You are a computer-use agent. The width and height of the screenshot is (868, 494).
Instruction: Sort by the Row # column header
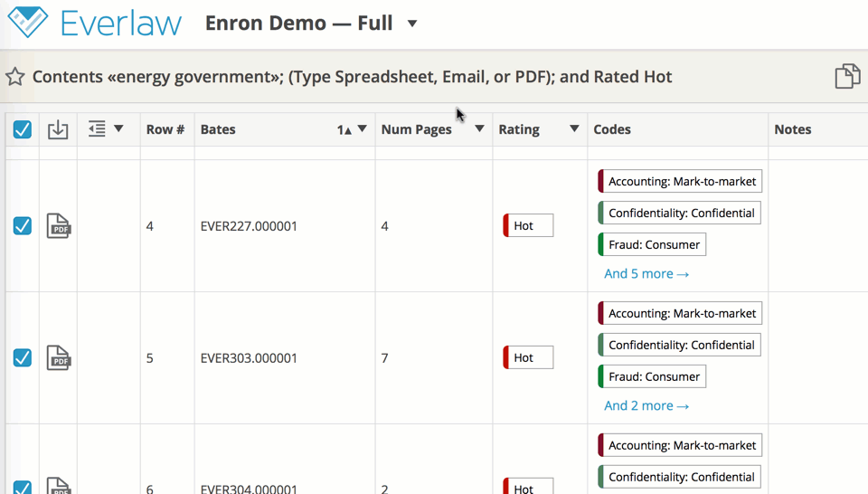tap(165, 129)
